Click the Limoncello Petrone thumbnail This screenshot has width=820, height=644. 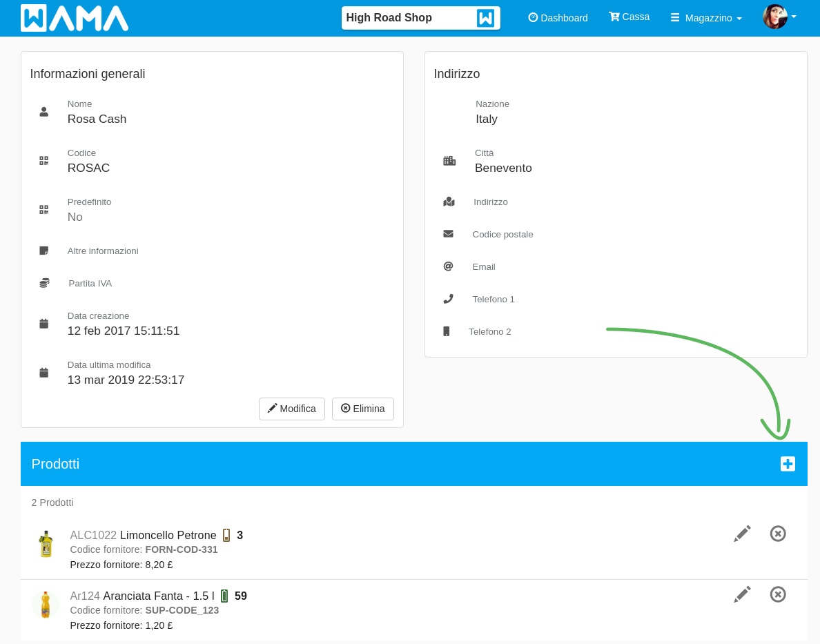coord(46,544)
